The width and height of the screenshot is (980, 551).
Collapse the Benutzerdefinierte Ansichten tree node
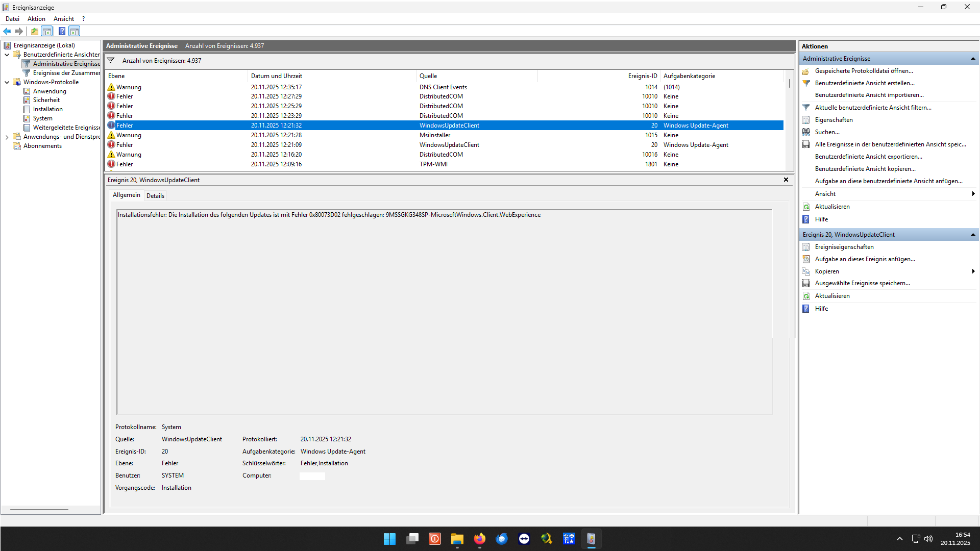(x=7, y=55)
